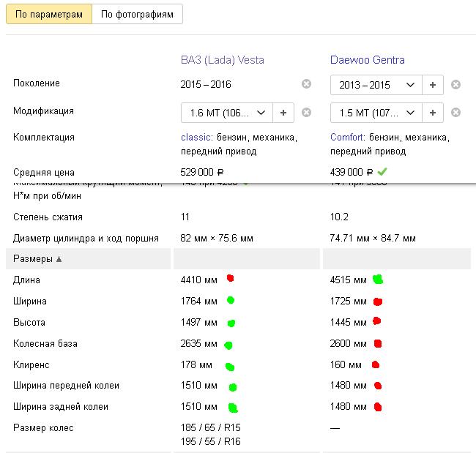476x453 pixels.
Task: Remove the Vesta 1.6 MT modification
Action: [306, 112]
